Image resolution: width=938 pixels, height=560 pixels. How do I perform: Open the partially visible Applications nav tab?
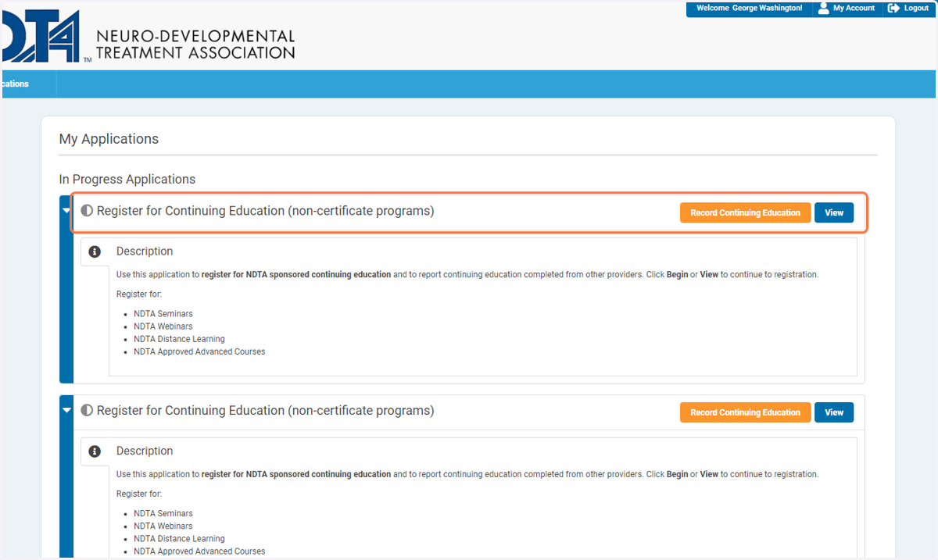pyautogui.click(x=28, y=84)
